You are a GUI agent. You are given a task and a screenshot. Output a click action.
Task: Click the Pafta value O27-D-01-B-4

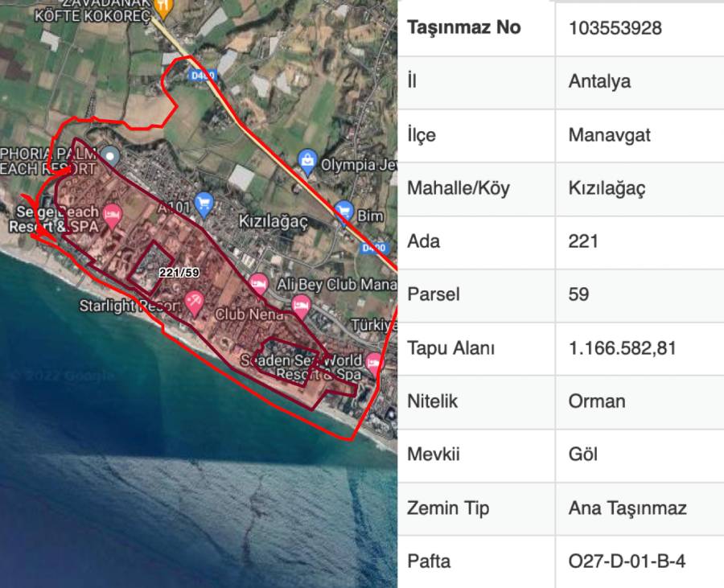(x=627, y=561)
